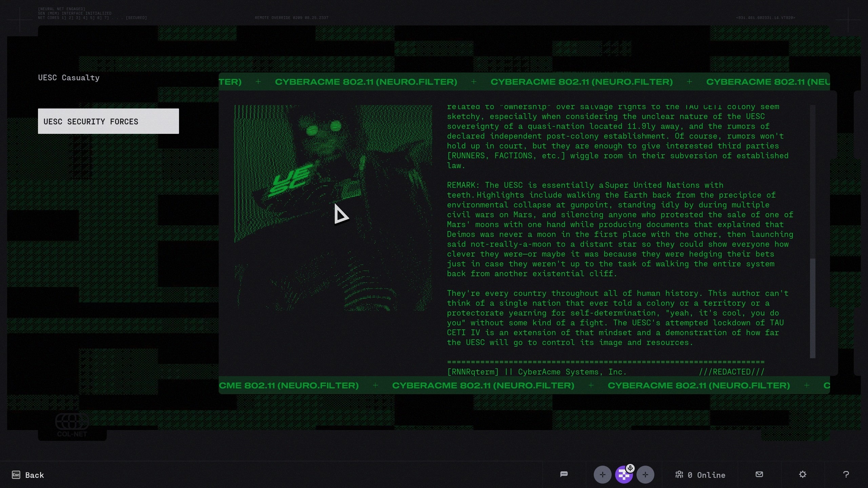Screen dimensions: 868x488
Task: Select the UESC SECURITY FORCES entry
Action: (x=108, y=121)
